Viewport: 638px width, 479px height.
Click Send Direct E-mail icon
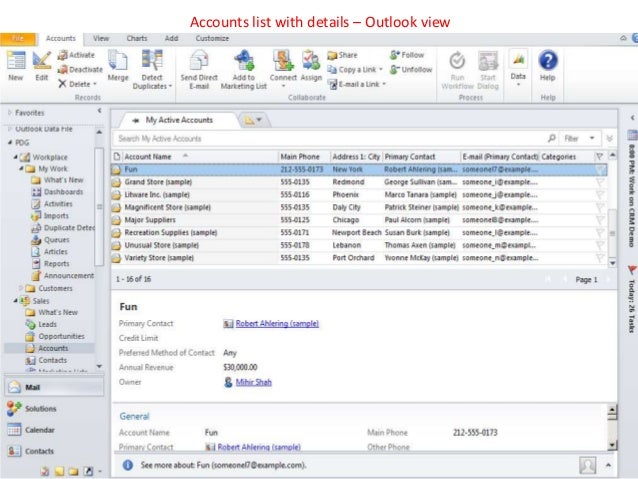coord(201,62)
